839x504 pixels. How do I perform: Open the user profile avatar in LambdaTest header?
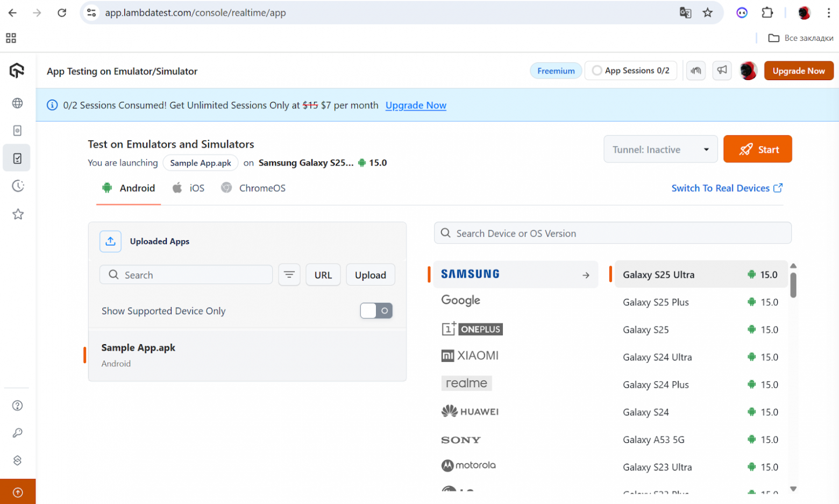tap(748, 70)
